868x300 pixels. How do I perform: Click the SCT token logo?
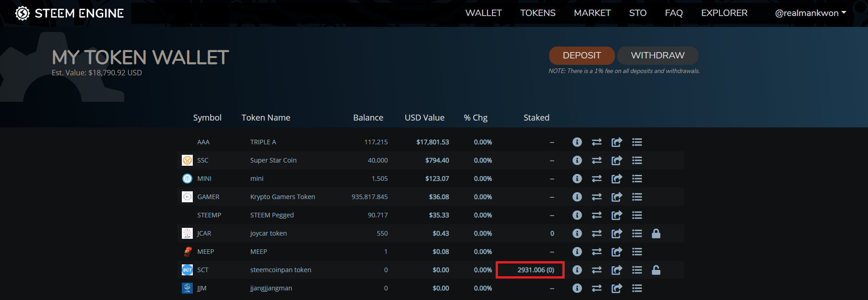[187, 270]
